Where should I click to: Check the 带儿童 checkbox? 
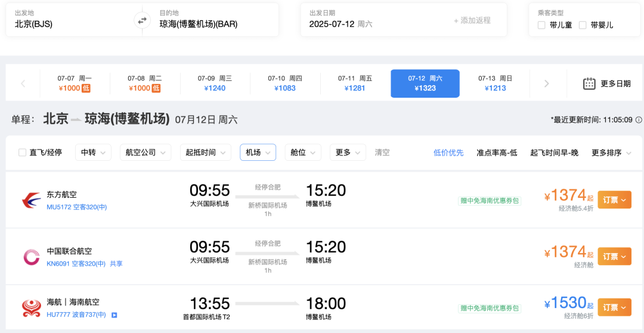click(x=541, y=25)
